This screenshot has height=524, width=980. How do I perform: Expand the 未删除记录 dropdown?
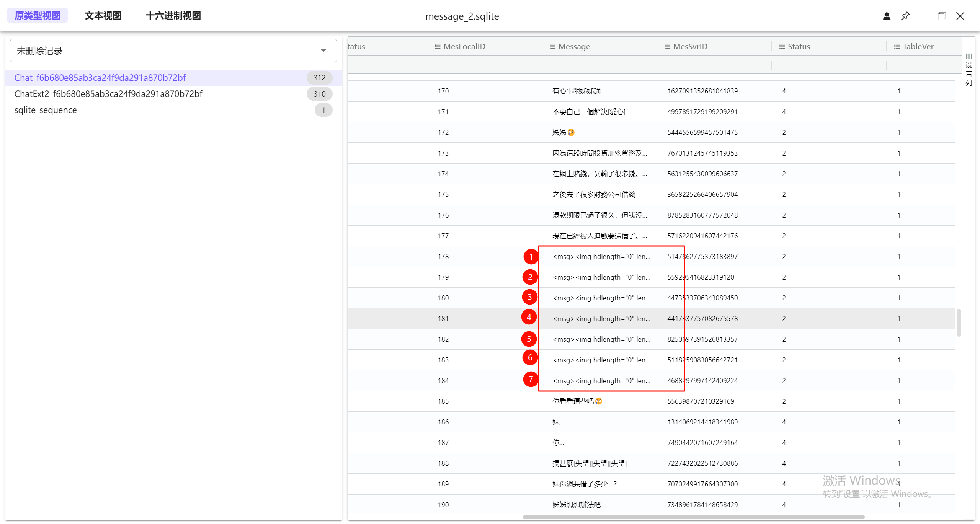tap(323, 51)
